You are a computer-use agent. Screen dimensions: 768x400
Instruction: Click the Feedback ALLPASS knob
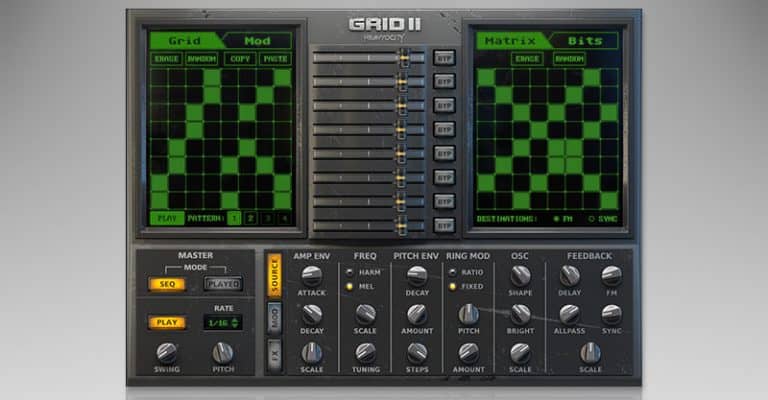(x=570, y=314)
